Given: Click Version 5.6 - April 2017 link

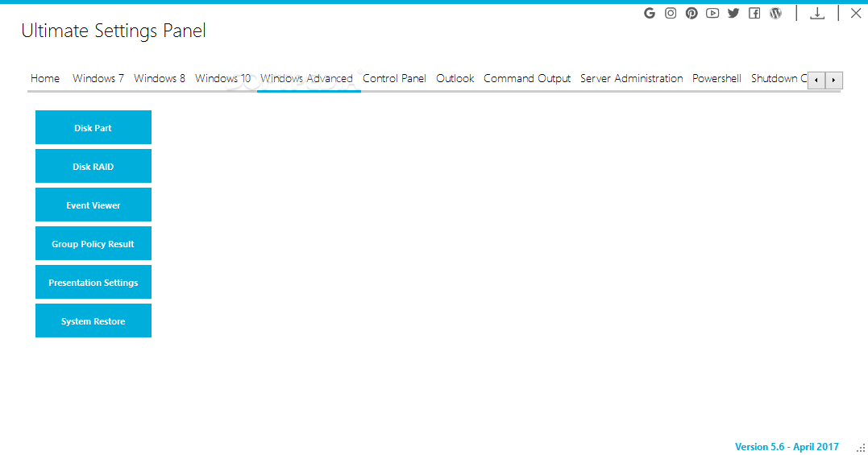Looking at the screenshot, I should (x=787, y=447).
